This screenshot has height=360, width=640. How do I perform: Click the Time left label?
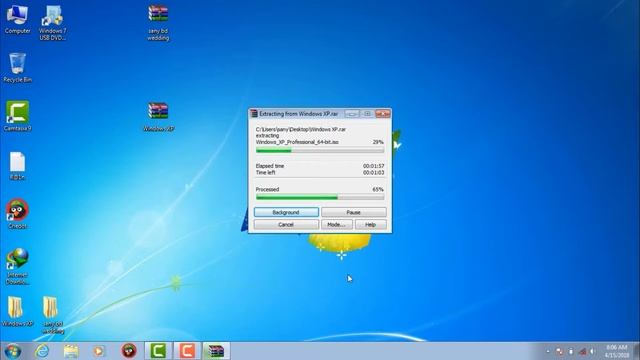click(265, 173)
